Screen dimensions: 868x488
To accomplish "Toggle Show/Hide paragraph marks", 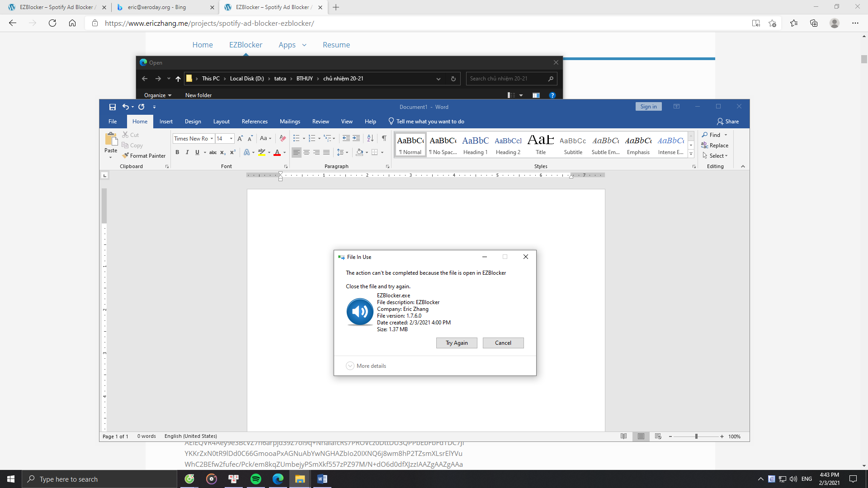I will coord(384,138).
